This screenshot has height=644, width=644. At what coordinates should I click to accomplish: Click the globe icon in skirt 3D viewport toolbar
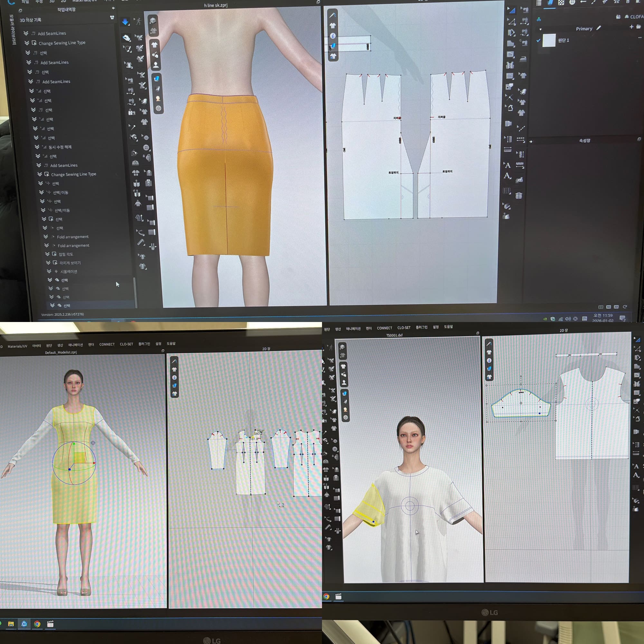click(x=158, y=108)
